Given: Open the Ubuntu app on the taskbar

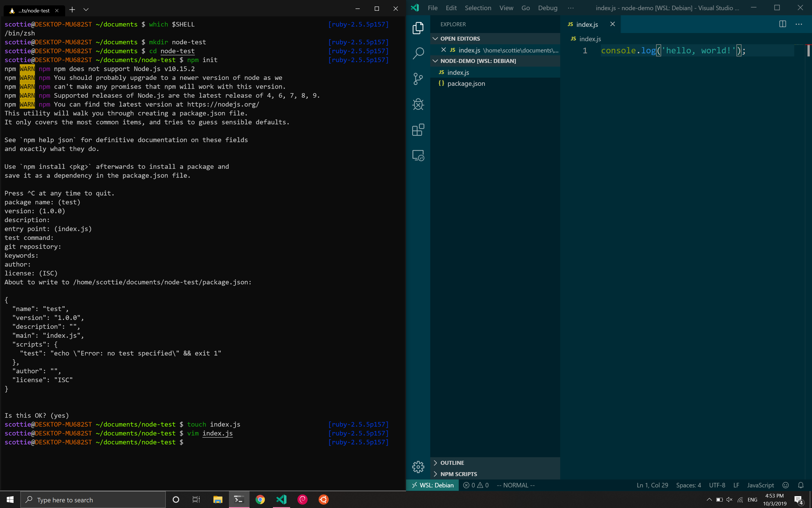Looking at the screenshot, I should point(323,500).
